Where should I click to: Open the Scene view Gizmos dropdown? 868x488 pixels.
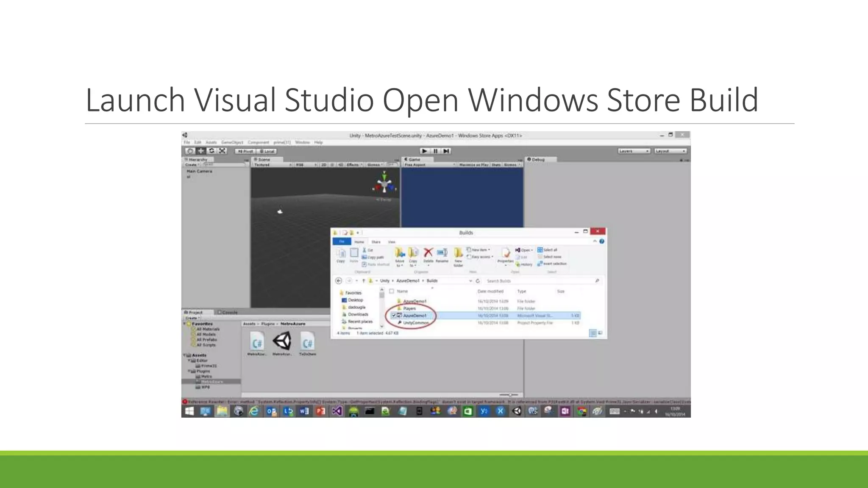(375, 165)
